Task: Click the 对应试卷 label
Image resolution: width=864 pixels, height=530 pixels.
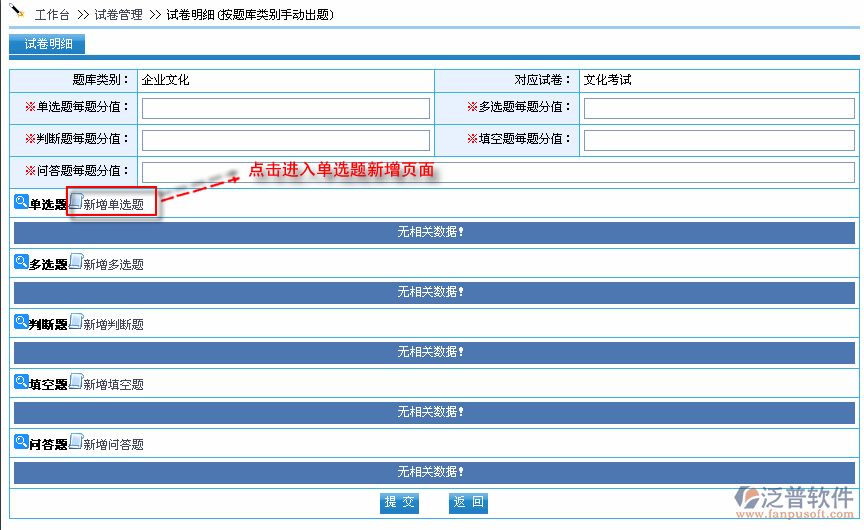Action: click(x=542, y=80)
